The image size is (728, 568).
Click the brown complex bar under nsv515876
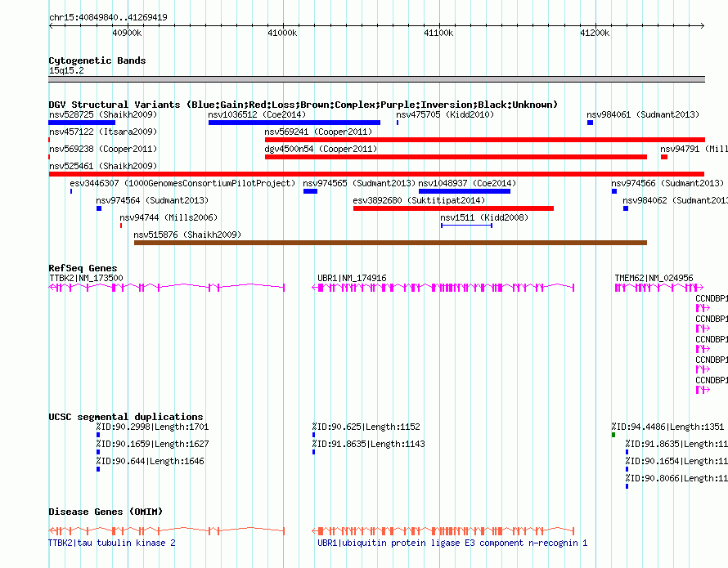(x=390, y=243)
